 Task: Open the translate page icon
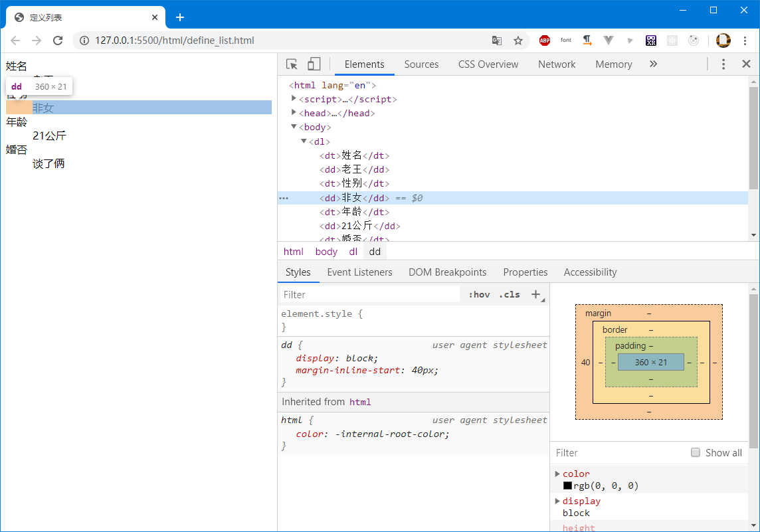497,41
